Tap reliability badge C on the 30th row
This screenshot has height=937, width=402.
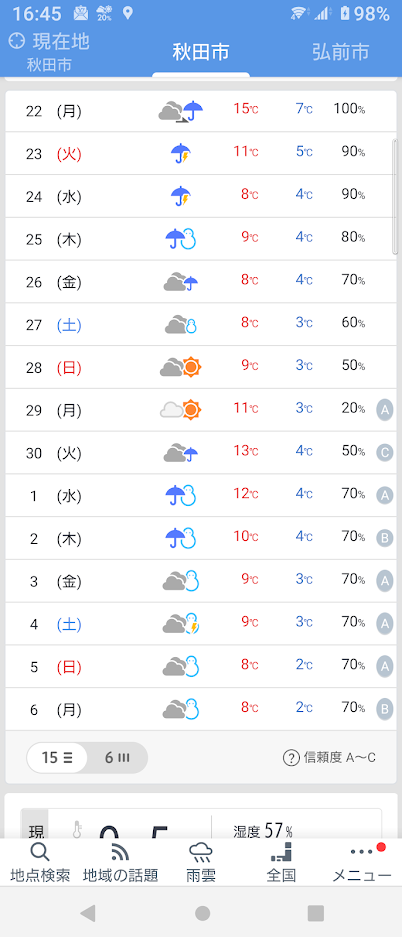pyautogui.click(x=385, y=453)
